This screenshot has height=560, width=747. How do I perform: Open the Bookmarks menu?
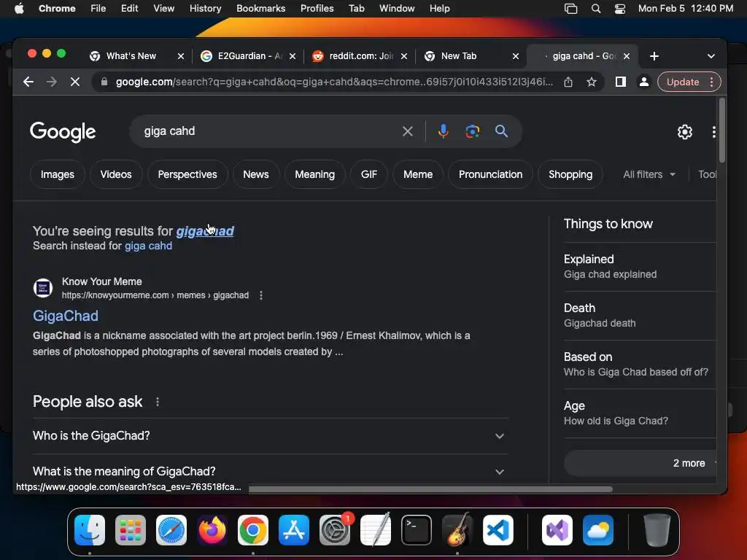click(x=260, y=9)
